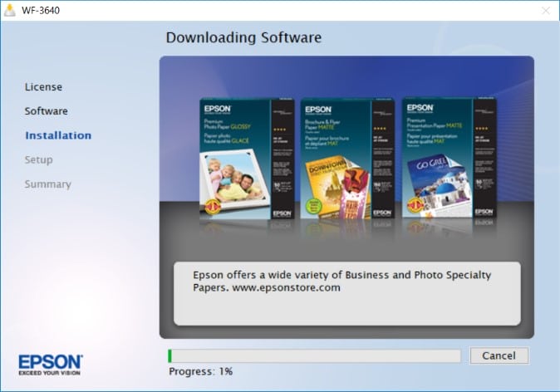The width and height of the screenshot is (560, 392).
Task: Click the WF-3640 window title
Action: (x=41, y=10)
